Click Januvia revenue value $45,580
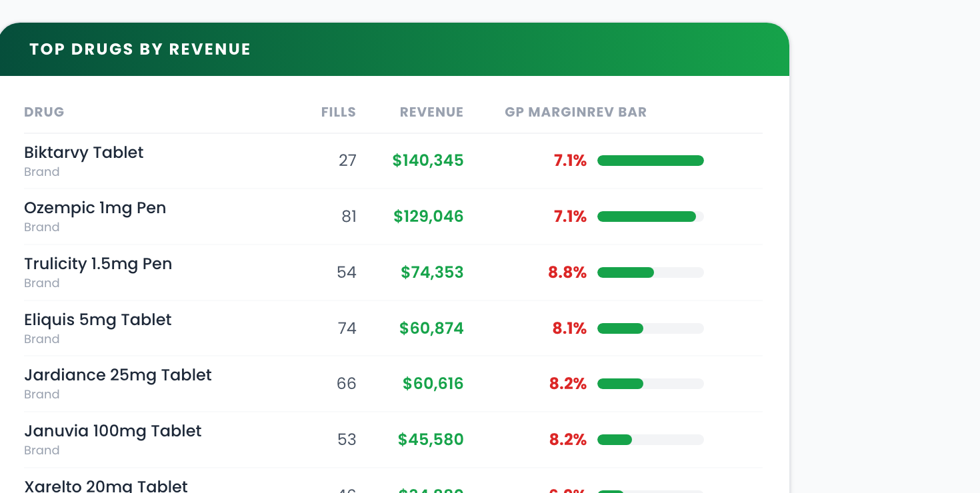Viewport: 980px width, 493px height. tap(431, 440)
